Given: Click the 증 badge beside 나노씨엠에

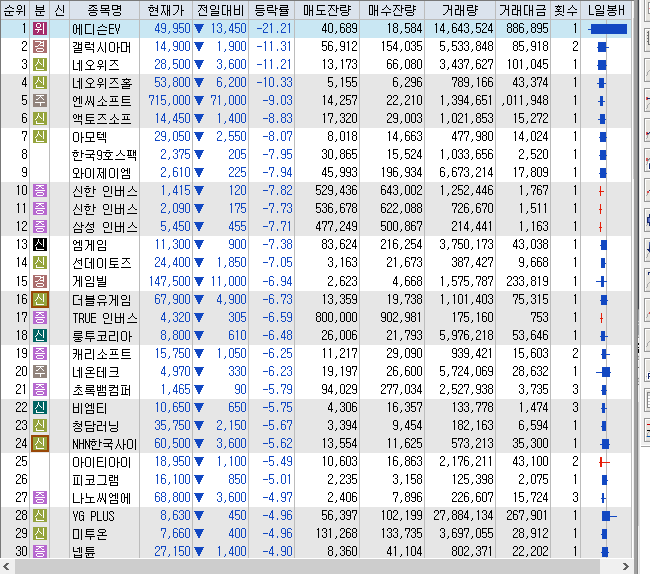Looking at the screenshot, I should coord(40,497).
